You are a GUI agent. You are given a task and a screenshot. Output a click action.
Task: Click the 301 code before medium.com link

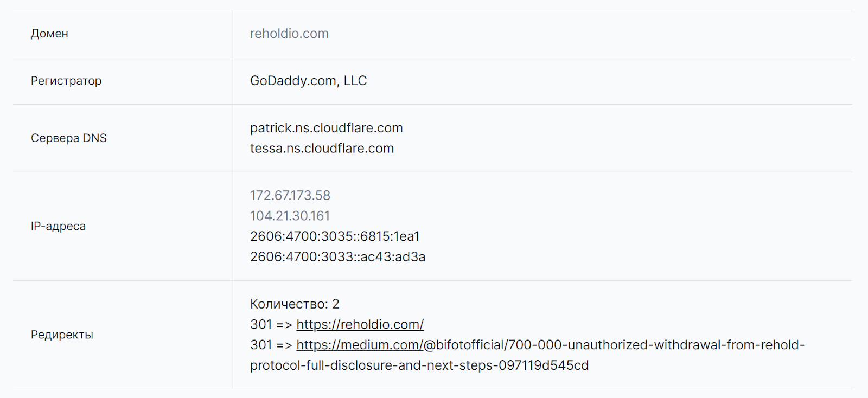(261, 345)
